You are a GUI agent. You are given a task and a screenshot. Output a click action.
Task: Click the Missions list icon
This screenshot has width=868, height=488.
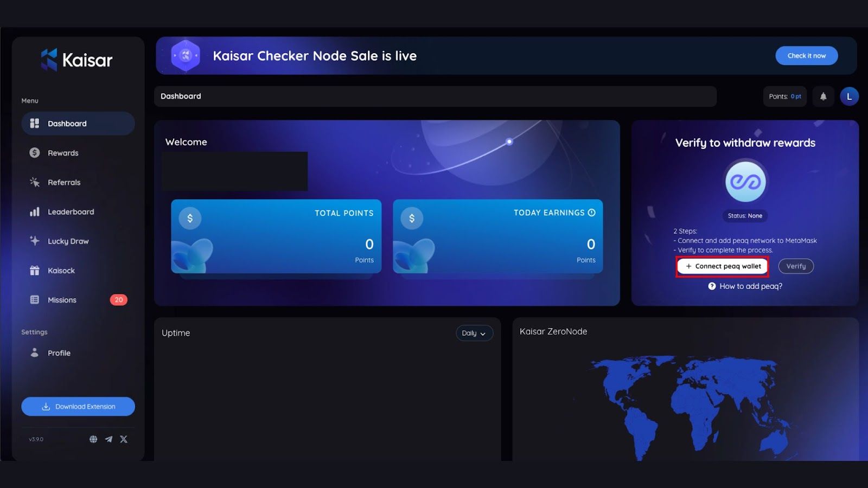[35, 300]
